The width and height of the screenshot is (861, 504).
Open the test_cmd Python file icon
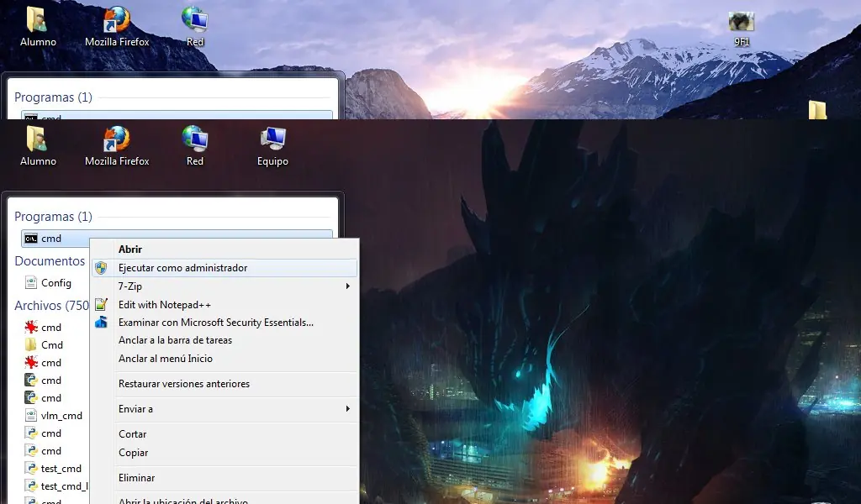[x=31, y=469]
